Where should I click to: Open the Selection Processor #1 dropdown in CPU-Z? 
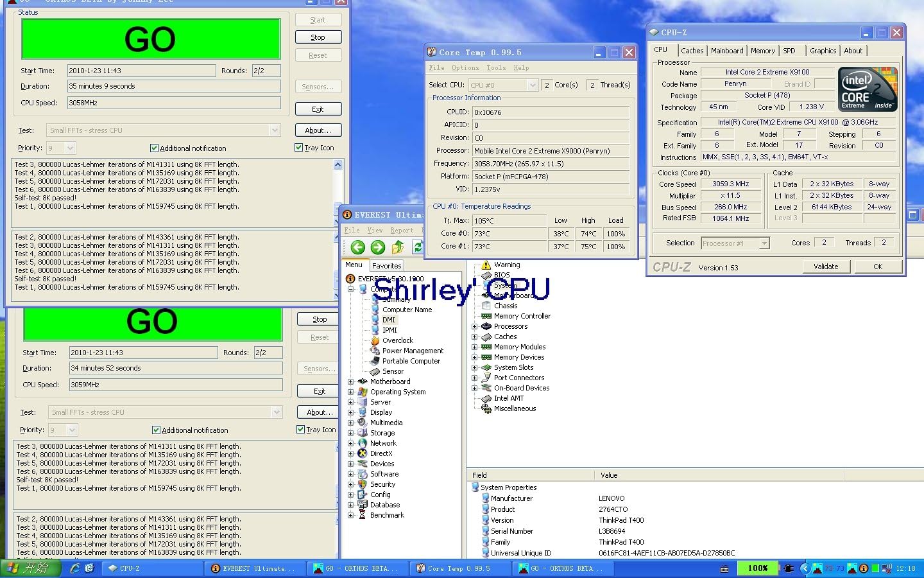click(x=764, y=243)
